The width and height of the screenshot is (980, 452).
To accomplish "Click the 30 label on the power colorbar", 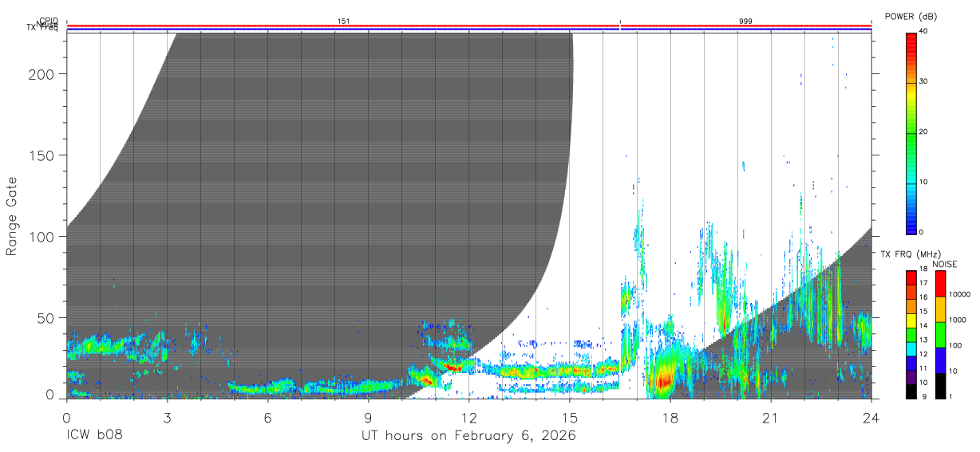I will 923,82.
